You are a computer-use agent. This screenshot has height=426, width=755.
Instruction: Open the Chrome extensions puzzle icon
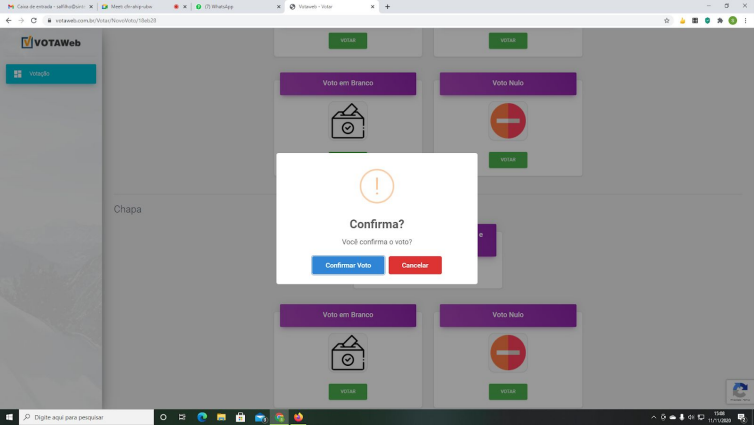click(720, 20)
